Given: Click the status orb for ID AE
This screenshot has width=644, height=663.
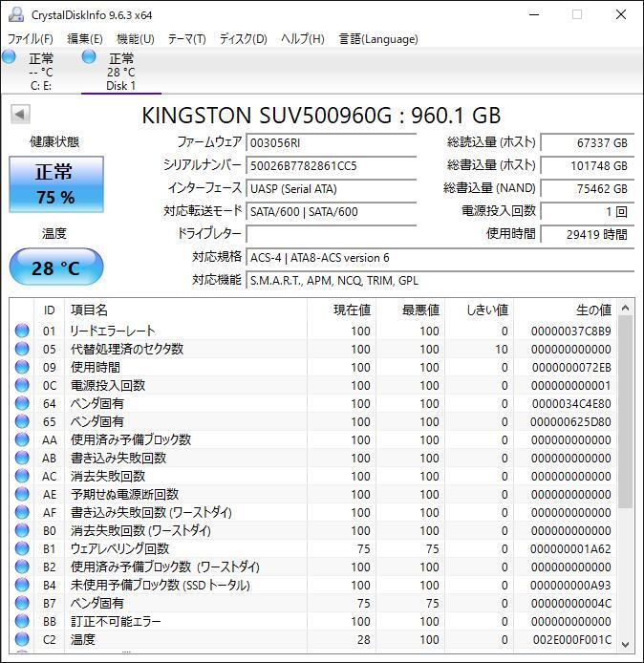Looking at the screenshot, I should 22,494.
